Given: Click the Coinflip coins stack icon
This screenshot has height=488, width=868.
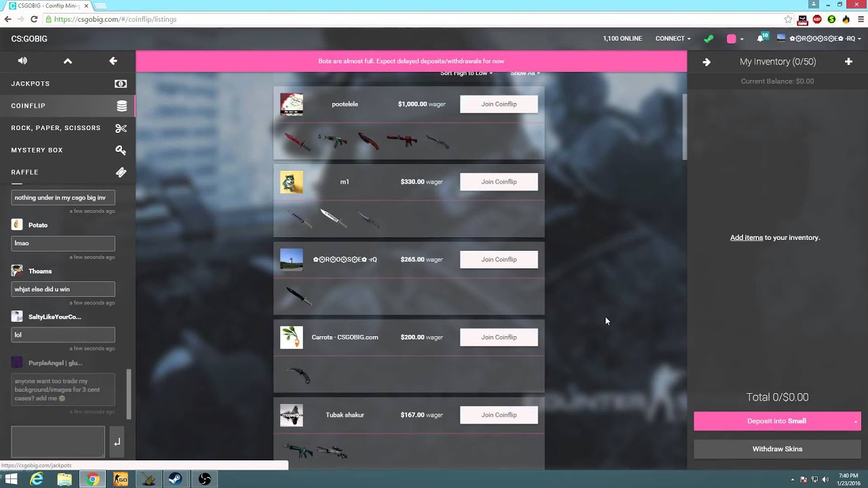Looking at the screenshot, I should click(121, 106).
